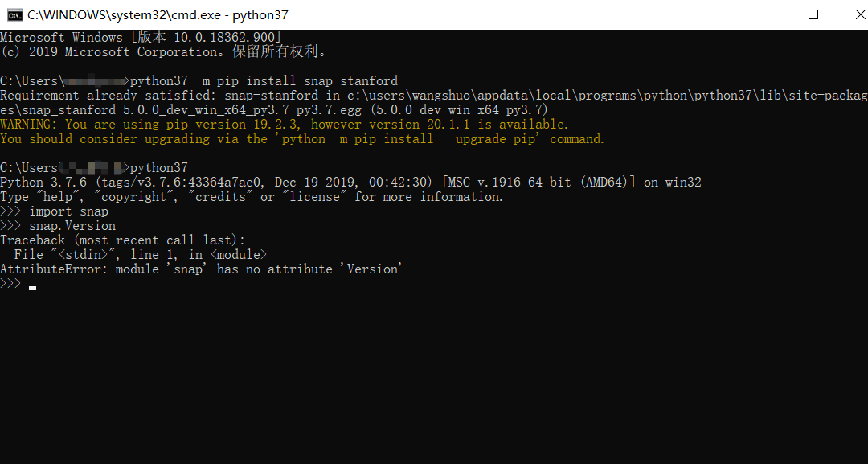Click the File stdin line 1 text
This screenshot has height=464, width=868.
pos(137,254)
